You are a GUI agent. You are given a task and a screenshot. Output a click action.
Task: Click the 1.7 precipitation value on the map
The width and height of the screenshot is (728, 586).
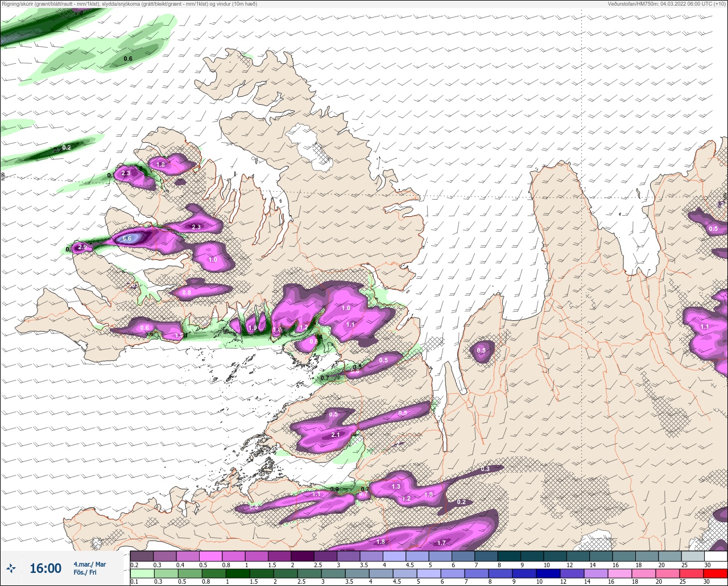point(441,543)
